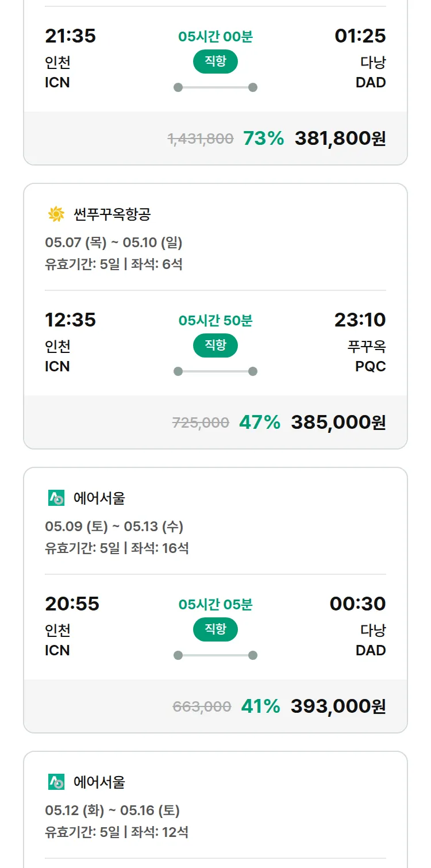Select the 385,000원 Phu Quoc fare
The image size is (431, 868).
(338, 423)
